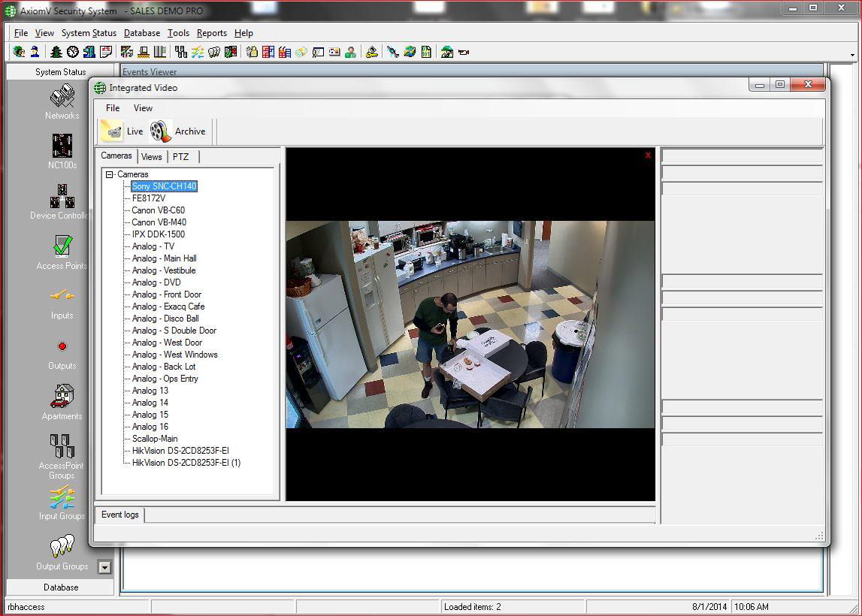The width and height of the screenshot is (862, 616).
Task: Select the Access Points checkmark icon
Action: 62,246
